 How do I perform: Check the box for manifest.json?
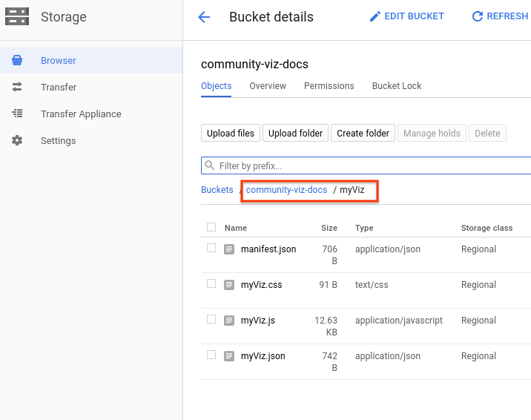click(x=211, y=249)
